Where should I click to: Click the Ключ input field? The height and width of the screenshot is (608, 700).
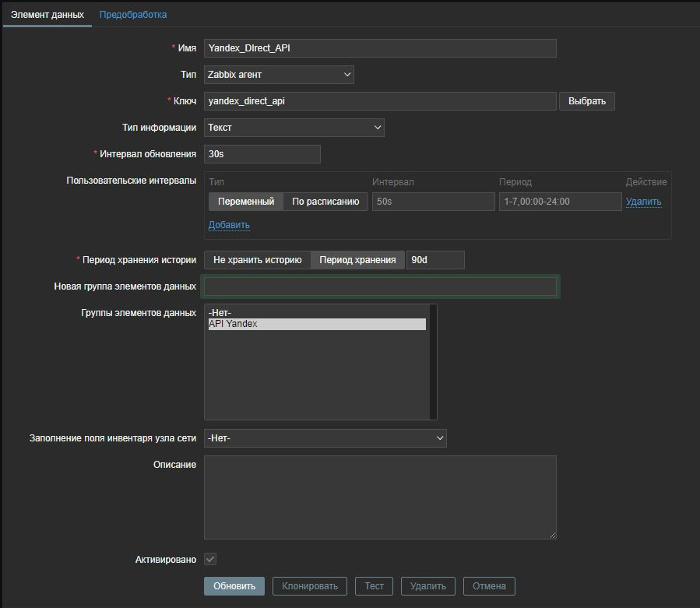[x=380, y=101]
